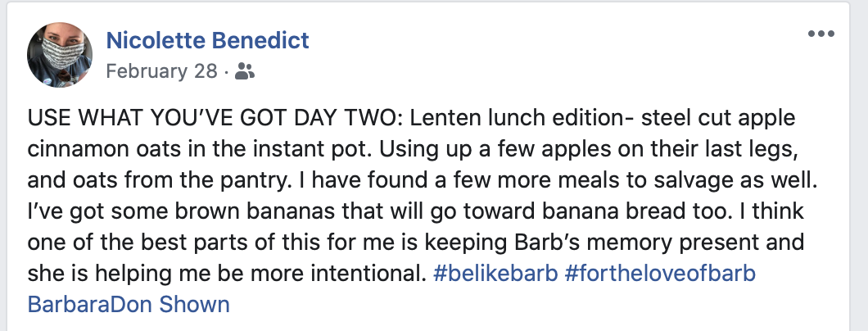Viewport: 868px width, 331px height.
Task: Click the friends audience privacy icon
Action: click(244, 71)
